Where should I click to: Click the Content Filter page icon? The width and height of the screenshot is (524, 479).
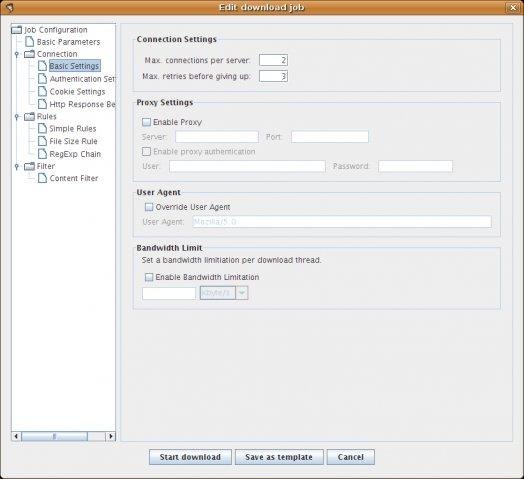pos(42,178)
